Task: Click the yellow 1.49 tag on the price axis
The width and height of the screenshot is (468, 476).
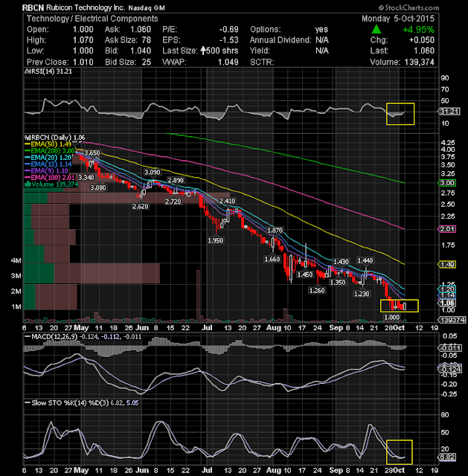Action: pyautogui.click(x=447, y=265)
